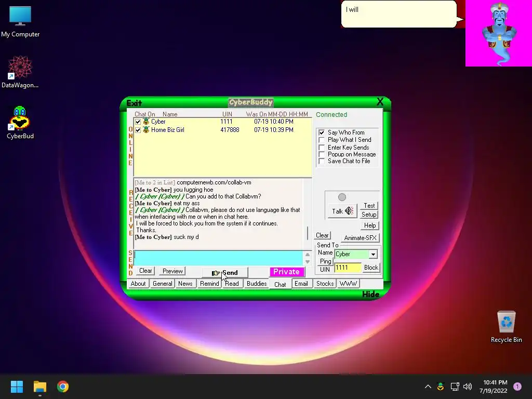532x399 pixels.
Task: Open the WWW tab
Action: click(348, 284)
